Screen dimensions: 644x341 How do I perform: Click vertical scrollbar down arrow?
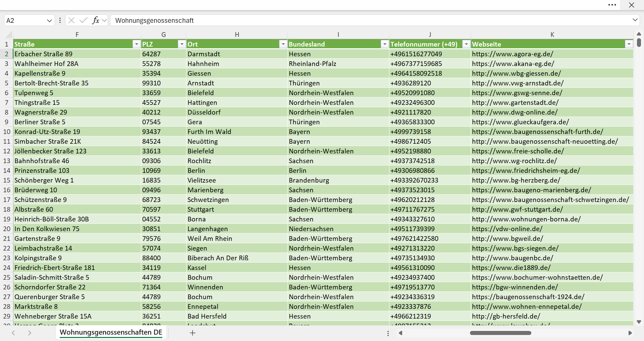(x=639, y=322)
